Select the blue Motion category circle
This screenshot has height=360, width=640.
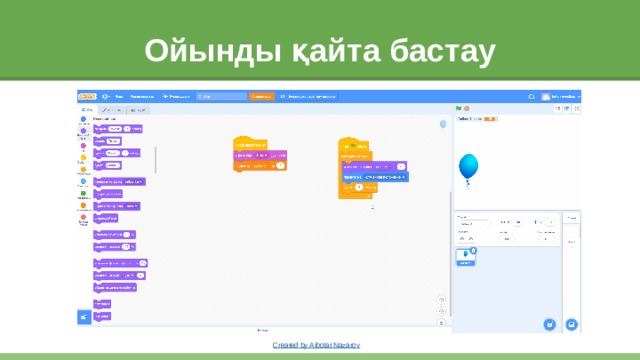tap(83, 119)
